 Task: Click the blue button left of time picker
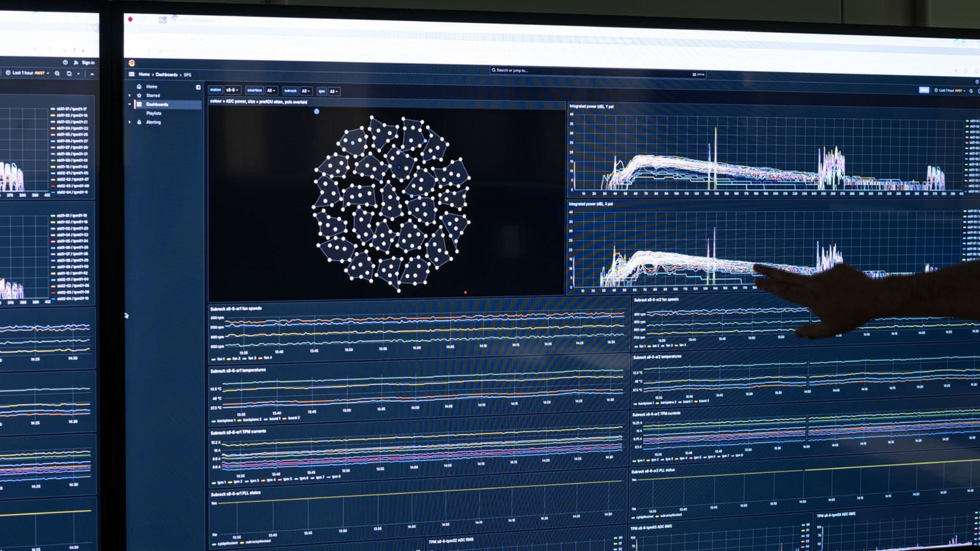[924, 90]
